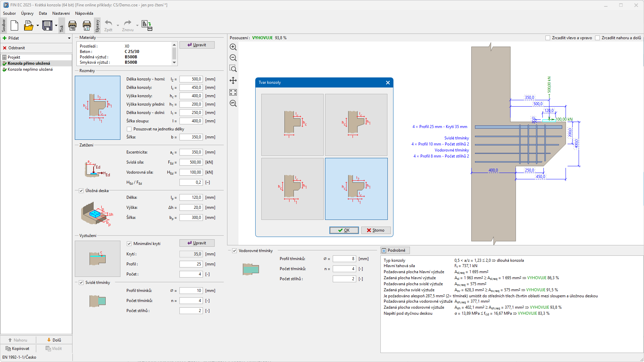Screen dimensions: 644x362
Task: Click the Save diskette icon
Action: tap(47, 25)
